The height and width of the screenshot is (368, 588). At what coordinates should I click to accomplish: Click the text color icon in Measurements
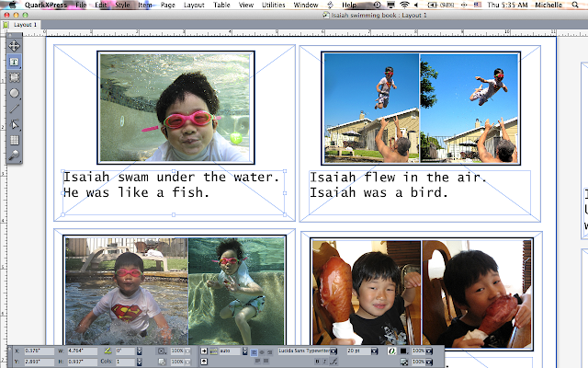point(403,351)
